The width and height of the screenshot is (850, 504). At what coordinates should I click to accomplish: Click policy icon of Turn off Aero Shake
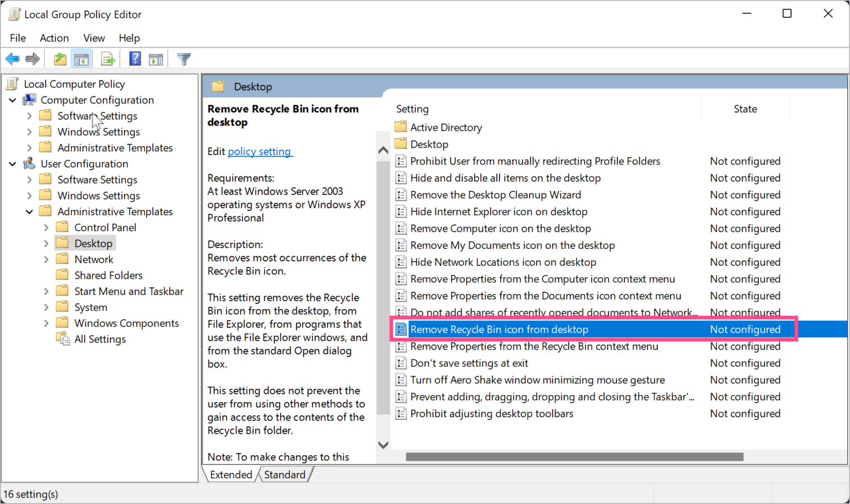(401, 380)
